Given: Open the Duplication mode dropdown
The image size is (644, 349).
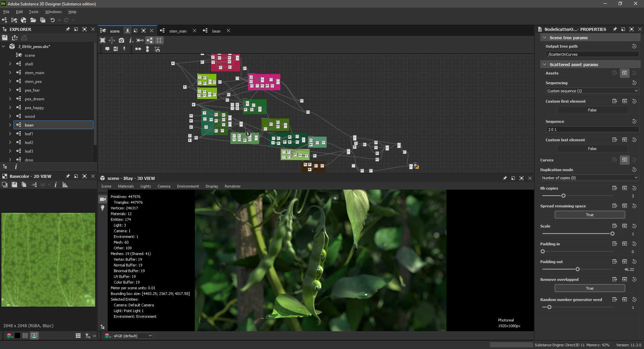Looking at the screenshot, I should pos(589,178).
